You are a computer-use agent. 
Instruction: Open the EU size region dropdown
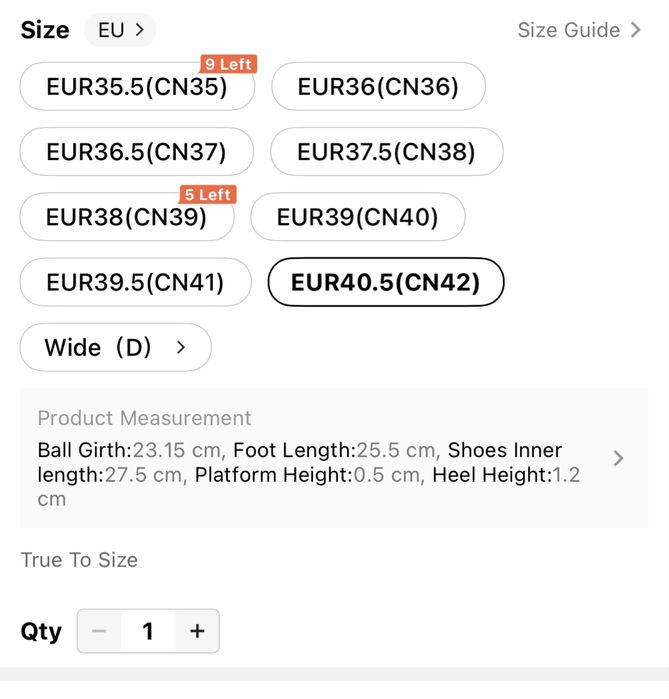[120, 30]
